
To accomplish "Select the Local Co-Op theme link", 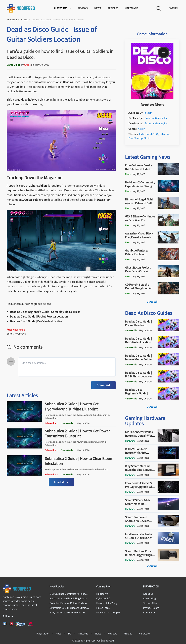I will (x=152, y=134).
